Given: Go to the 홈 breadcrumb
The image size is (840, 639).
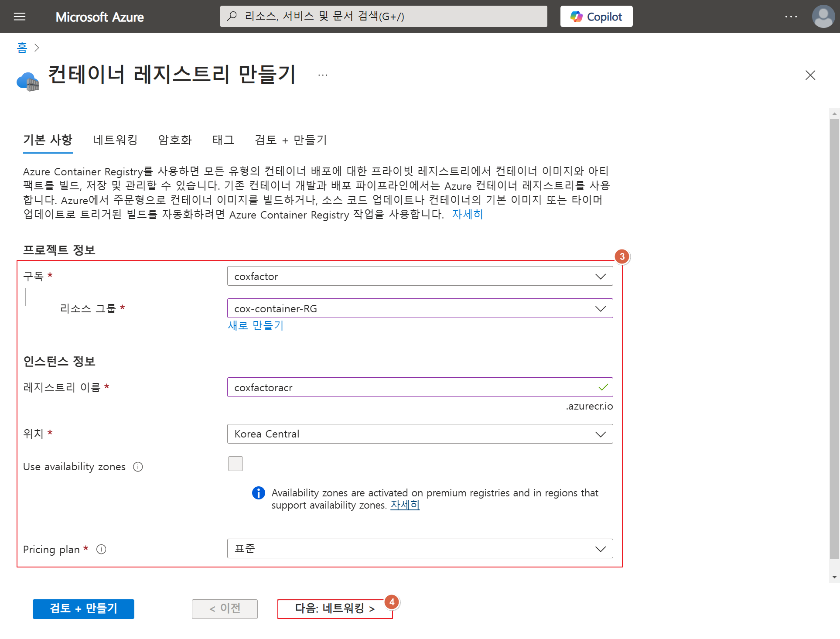Looking at the screenshot, I should click(22, 47).
